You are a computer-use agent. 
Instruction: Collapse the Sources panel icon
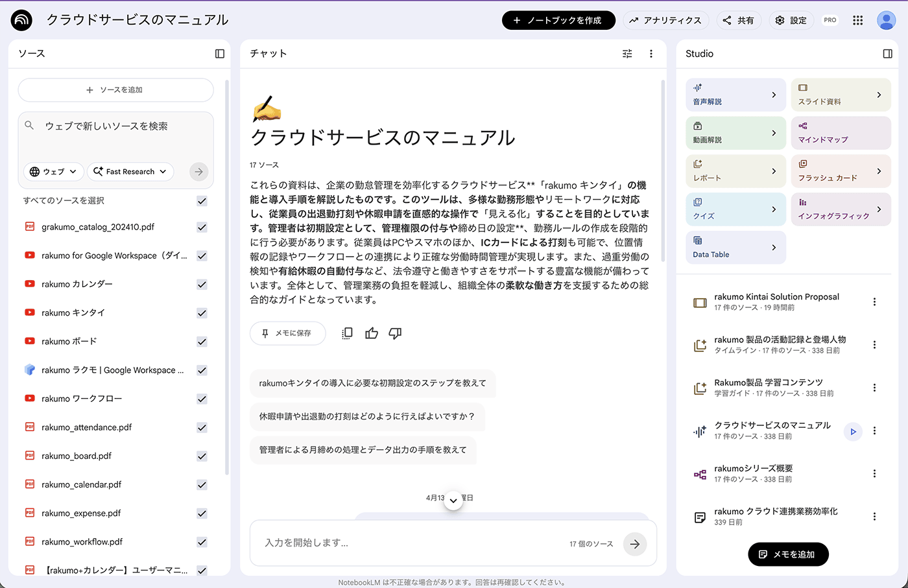coord(220,54)
